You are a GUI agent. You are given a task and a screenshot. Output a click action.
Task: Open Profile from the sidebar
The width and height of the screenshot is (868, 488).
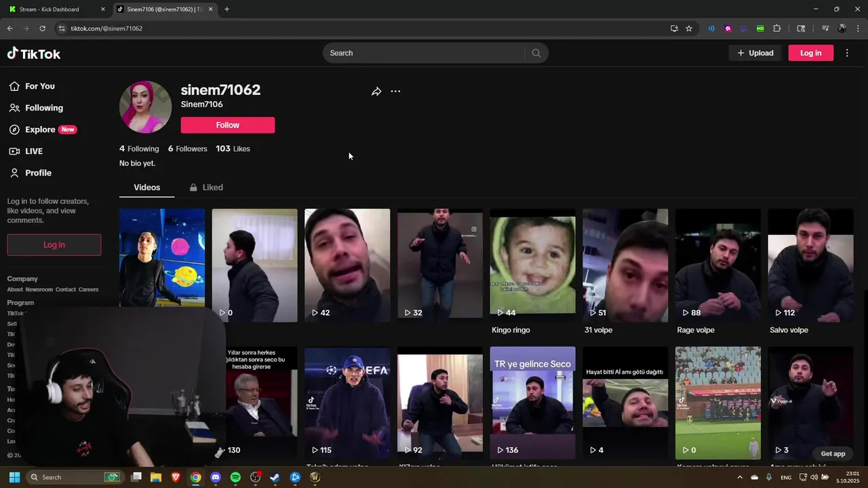point(30,173)
